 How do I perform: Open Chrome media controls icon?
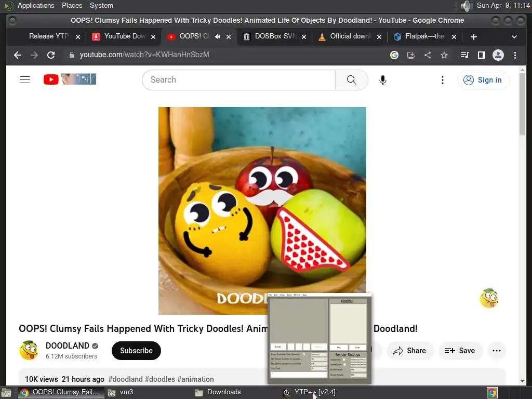[464, 55]
